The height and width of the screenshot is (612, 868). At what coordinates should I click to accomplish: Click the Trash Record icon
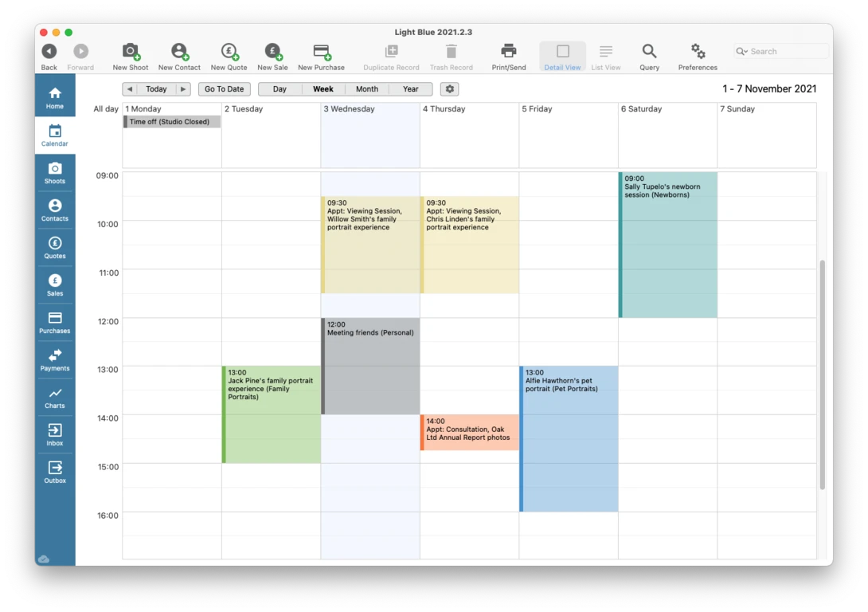(452, 52)
